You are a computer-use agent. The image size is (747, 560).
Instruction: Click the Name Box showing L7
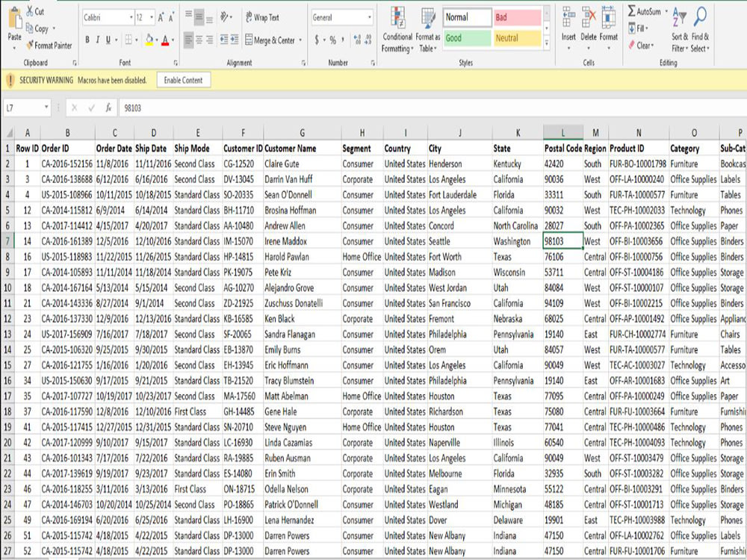point(27,108)
